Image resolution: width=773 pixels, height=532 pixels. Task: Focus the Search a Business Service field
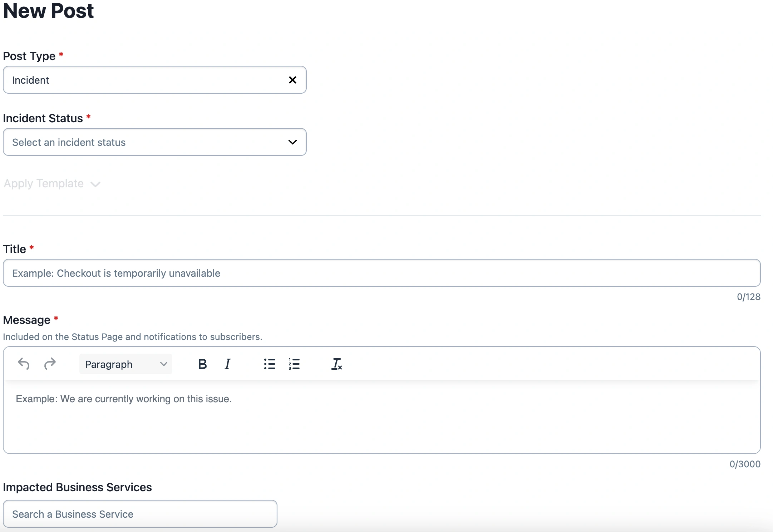pos(140,514)
